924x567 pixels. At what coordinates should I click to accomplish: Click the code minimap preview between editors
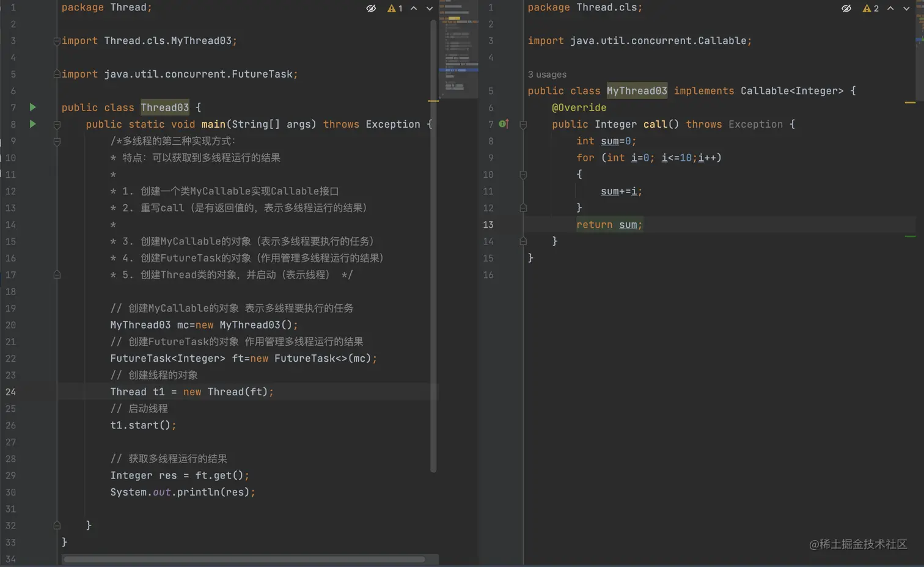coord(458,49)
